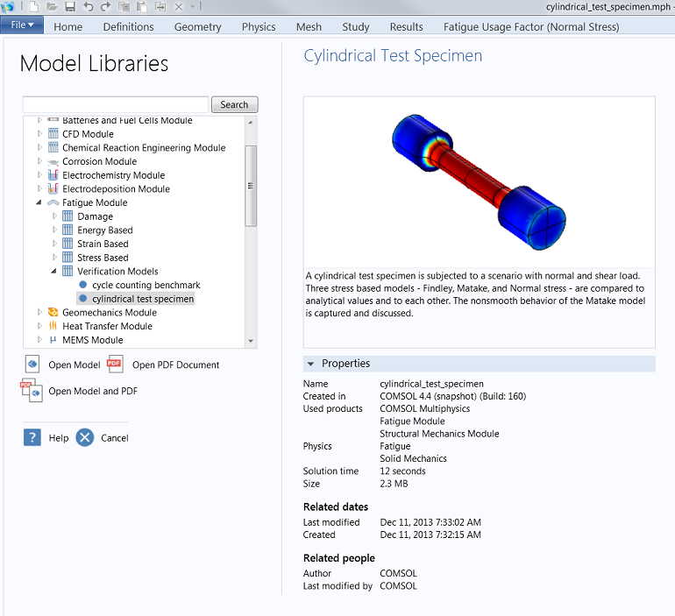
Task: Switch to the Results ribbon tab
Action: click(x=407, y=26)
